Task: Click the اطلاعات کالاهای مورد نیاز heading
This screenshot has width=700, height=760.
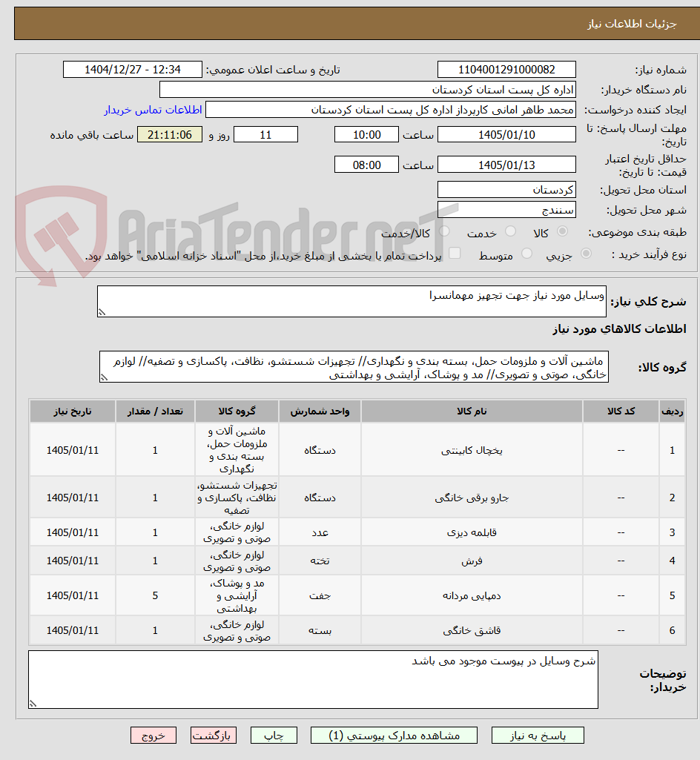Action: click(619, 329)
